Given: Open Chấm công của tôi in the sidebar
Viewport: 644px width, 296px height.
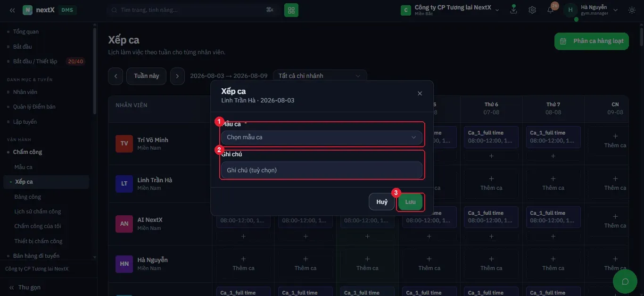Looking at the screenshot, I should coord(38,226).
